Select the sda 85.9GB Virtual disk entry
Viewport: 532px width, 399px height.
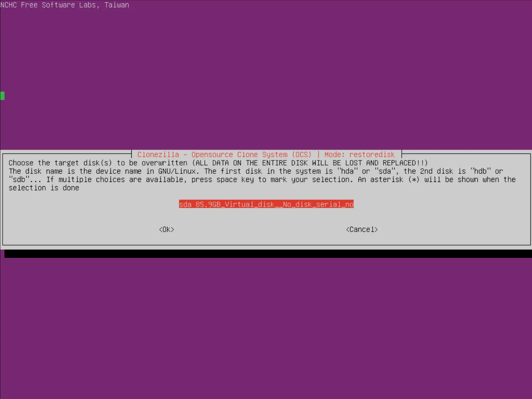point(266,204)
